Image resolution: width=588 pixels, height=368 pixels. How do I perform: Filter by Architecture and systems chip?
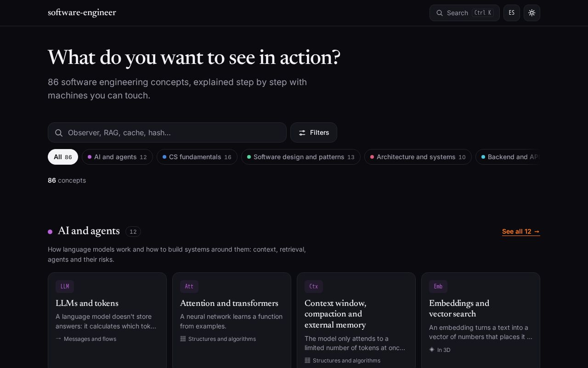pos(418,157)
